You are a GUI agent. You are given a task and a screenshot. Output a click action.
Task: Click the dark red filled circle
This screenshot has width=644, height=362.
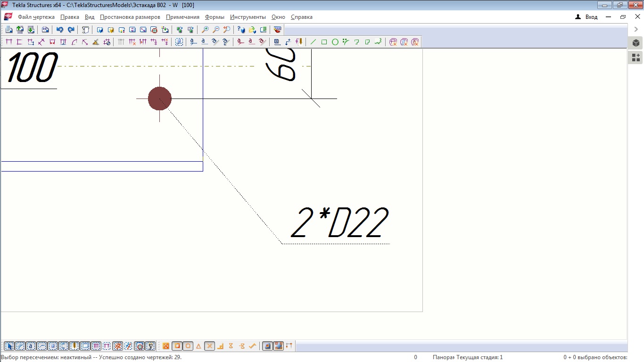[x=160, y=99]
